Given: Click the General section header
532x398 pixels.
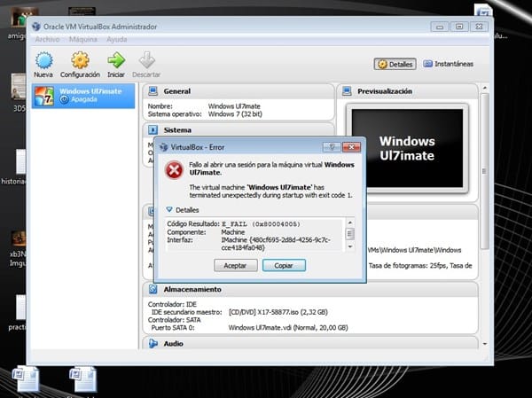Looking at the screenshot, I should tap(239, 91).
